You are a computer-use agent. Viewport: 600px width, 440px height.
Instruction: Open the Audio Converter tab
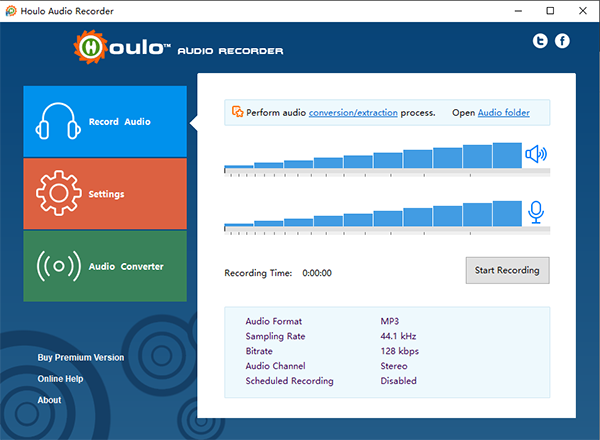pos(105,266)
